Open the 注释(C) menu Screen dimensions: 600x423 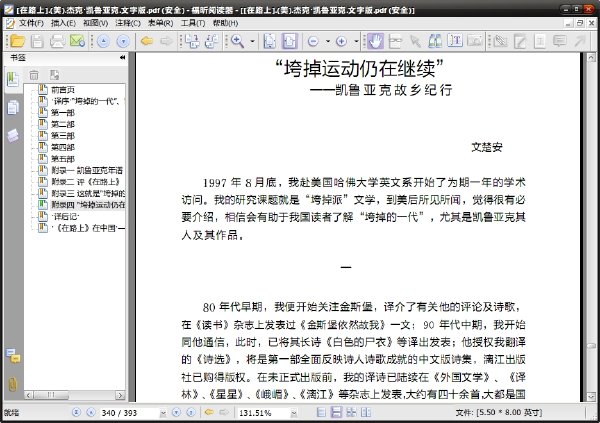click(128, 23)
